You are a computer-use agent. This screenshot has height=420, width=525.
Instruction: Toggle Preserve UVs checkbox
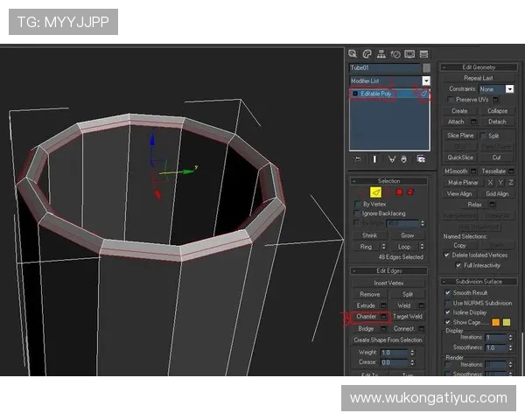(451, 100)
